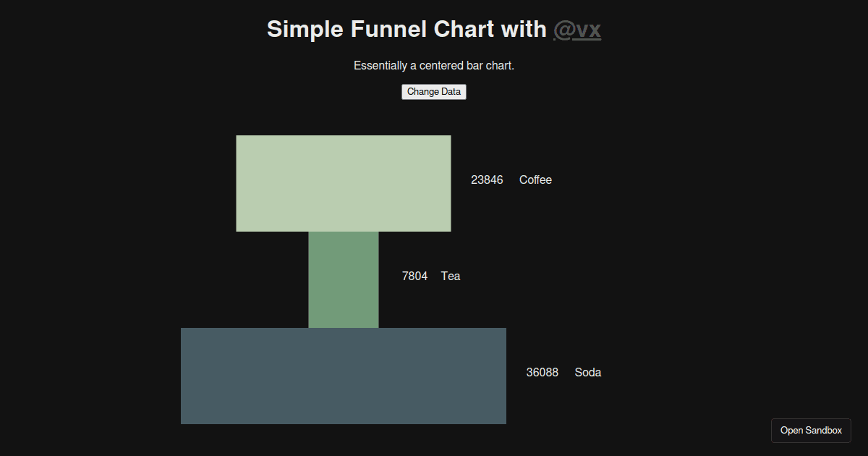Click the 7804 value label
868x456 pixels.
[414, 276]
